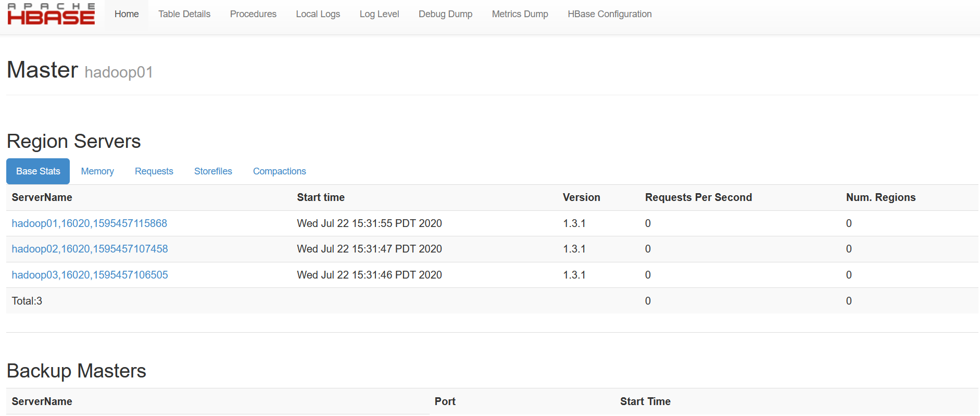Click the Region Servers ServerName column header
Image resolution: width=980 pixels, height=416 pixels.
point(42,197)
